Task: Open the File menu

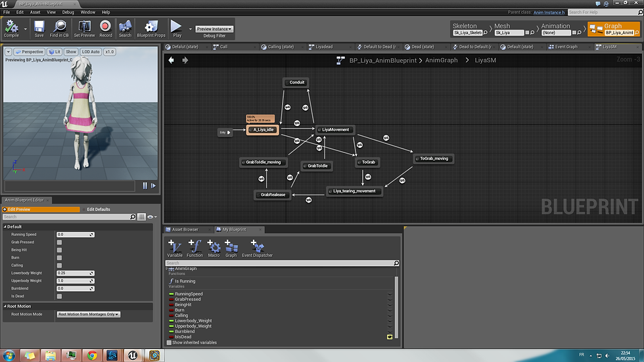Action: tap(7, 12)
